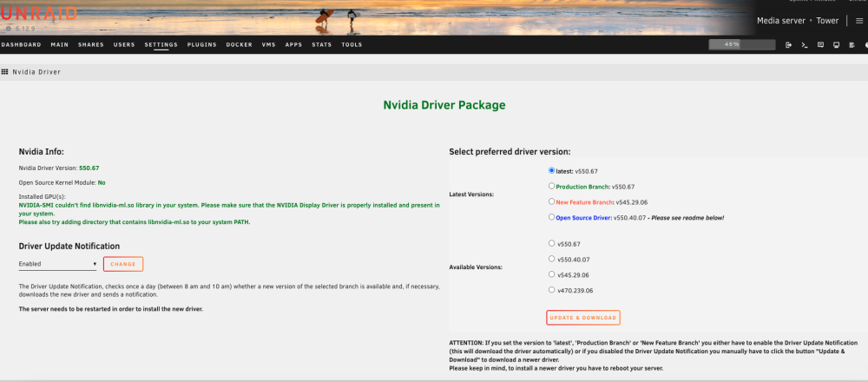This screenshot has width=868, height=382.
Task: Click the NVIDIA-SMI libnvidia-ml.so error message
Action: click(229, 214)
